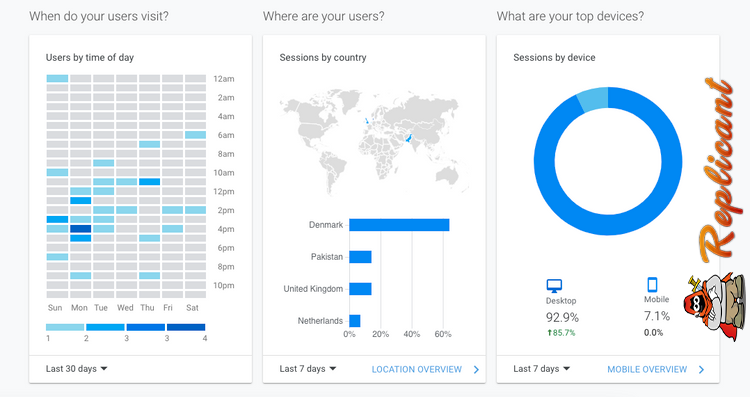The image size is (750, 397).
Task: Select the United Kingdom sessions bar
Action: (360, 289)
